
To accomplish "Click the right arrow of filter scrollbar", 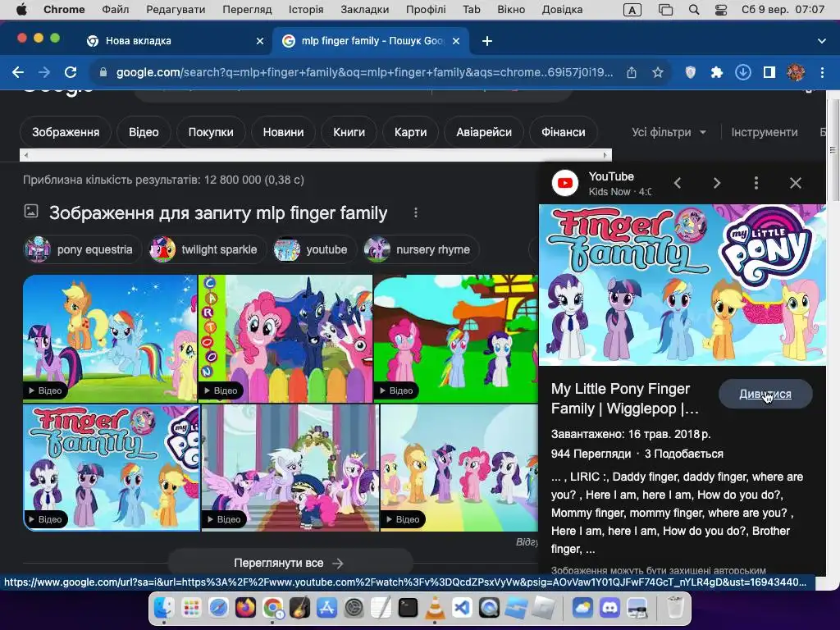I will pyautogui.click(x=605, y=155).
